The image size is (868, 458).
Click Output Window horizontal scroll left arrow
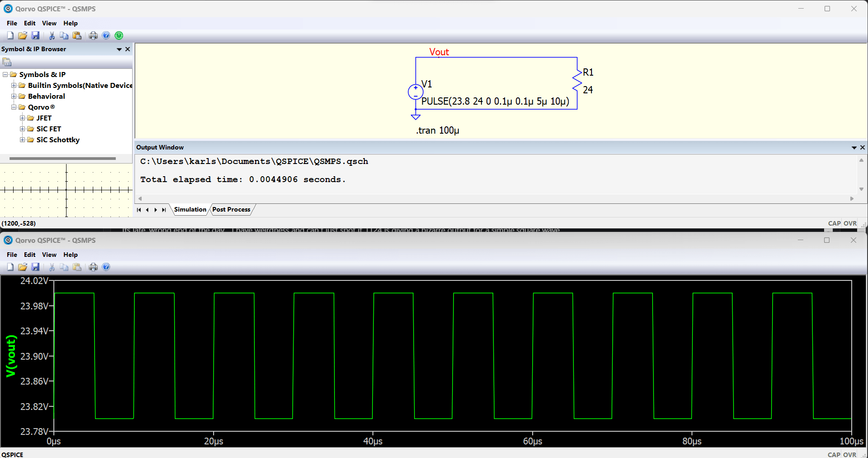[140, 198]
